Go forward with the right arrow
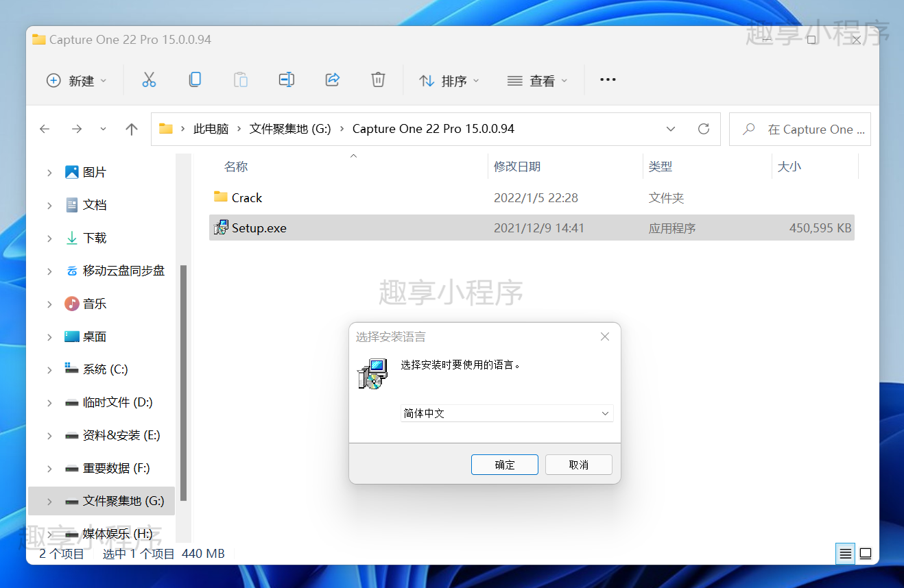904x588 pixels. pos(77,129)
